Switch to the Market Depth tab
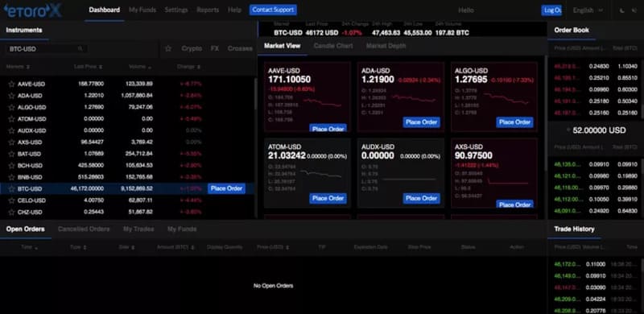This screenshot has height=314, width=644. (386, 46)
